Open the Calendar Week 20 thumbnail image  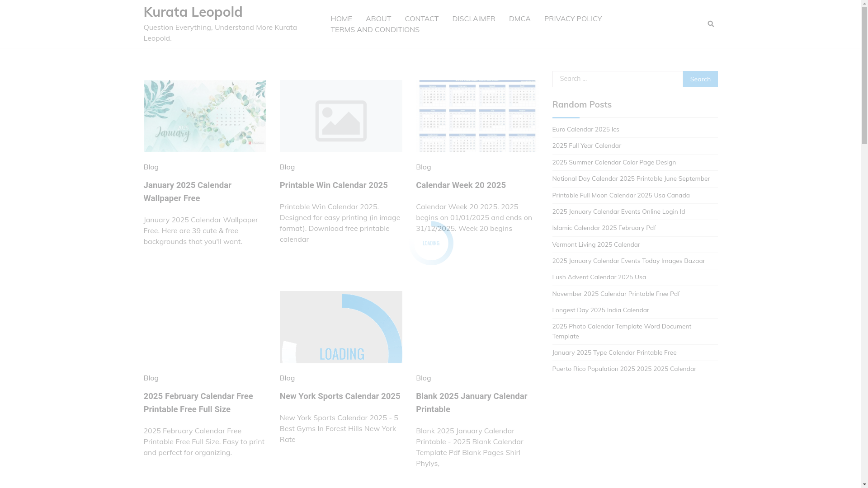point(477,116)
